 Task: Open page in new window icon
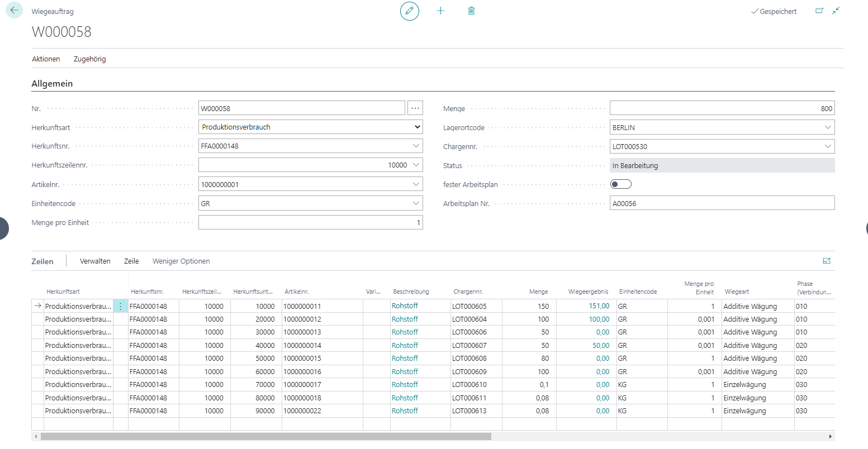(x=819, y=11)
